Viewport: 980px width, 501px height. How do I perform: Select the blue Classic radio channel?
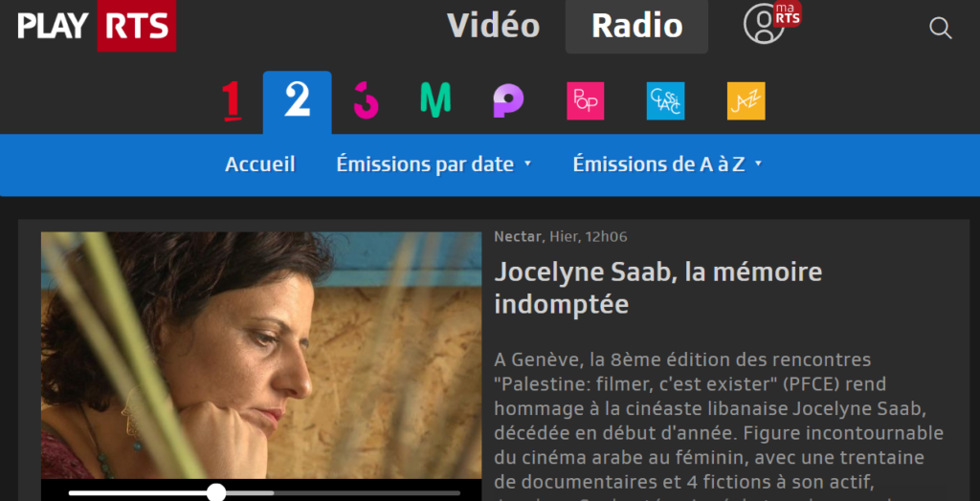pyautogui.click(x=665, y=100)
